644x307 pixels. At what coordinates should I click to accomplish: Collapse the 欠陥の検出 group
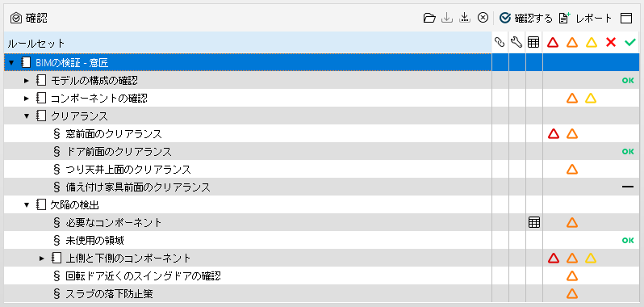[27, 204]
